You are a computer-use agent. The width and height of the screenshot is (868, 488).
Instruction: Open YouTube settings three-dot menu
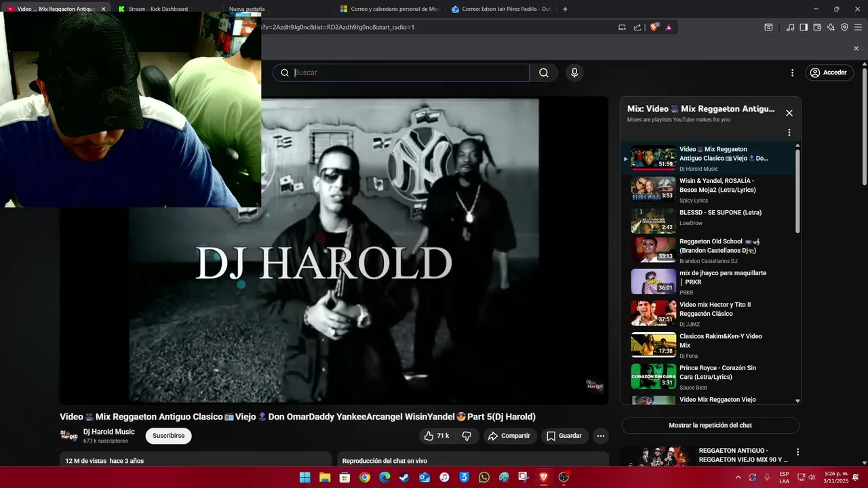point(792,73)
